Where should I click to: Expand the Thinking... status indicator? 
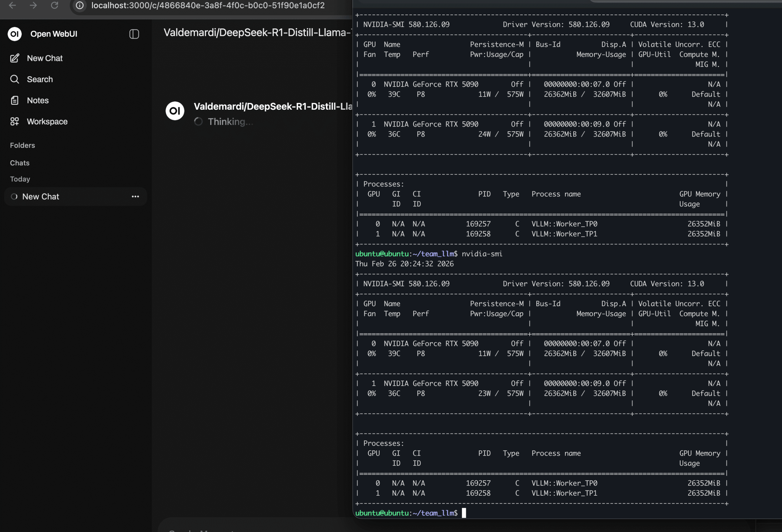pyautogui.click(x=230, y=122)
